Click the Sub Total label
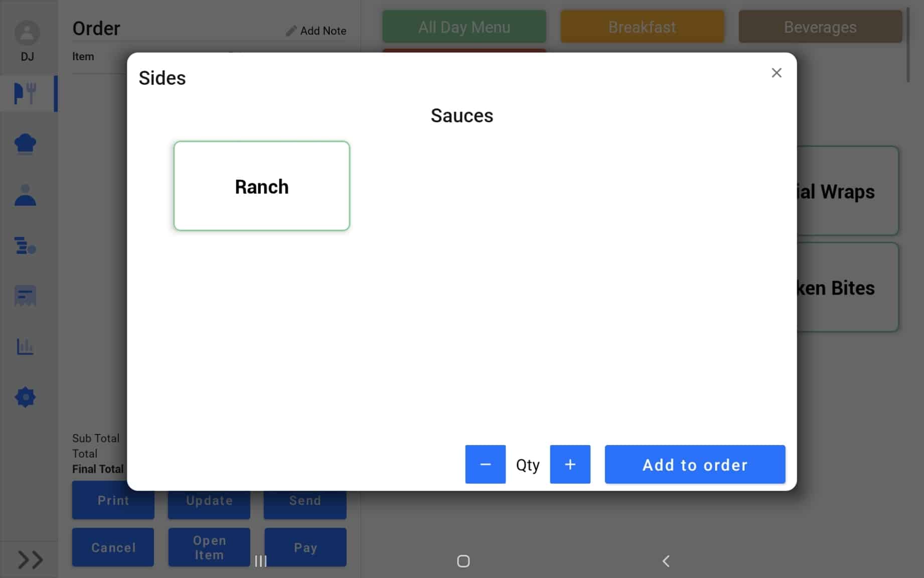 (96, 438)
